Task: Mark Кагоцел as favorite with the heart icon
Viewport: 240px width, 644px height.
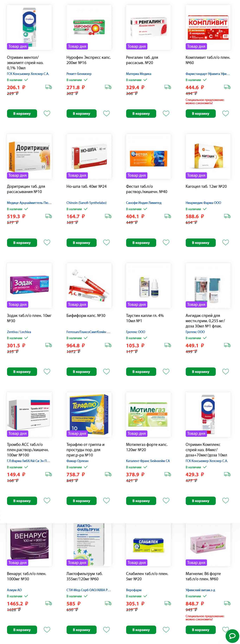Action: pos(225,243)
